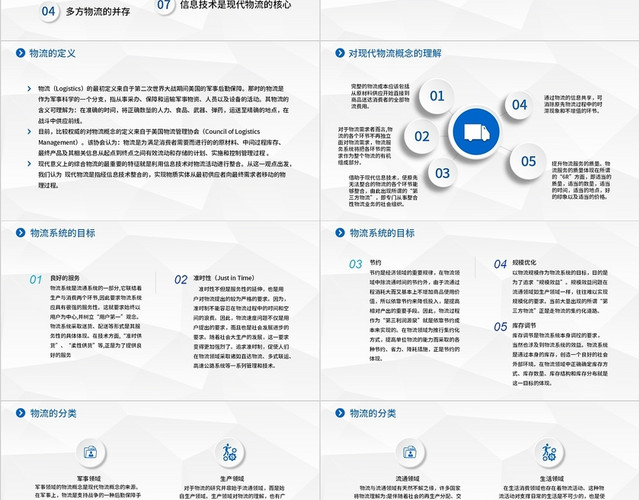Click the 规模优化 subheading
Viewport: 640px width, 500px height.
click(524, 262)
